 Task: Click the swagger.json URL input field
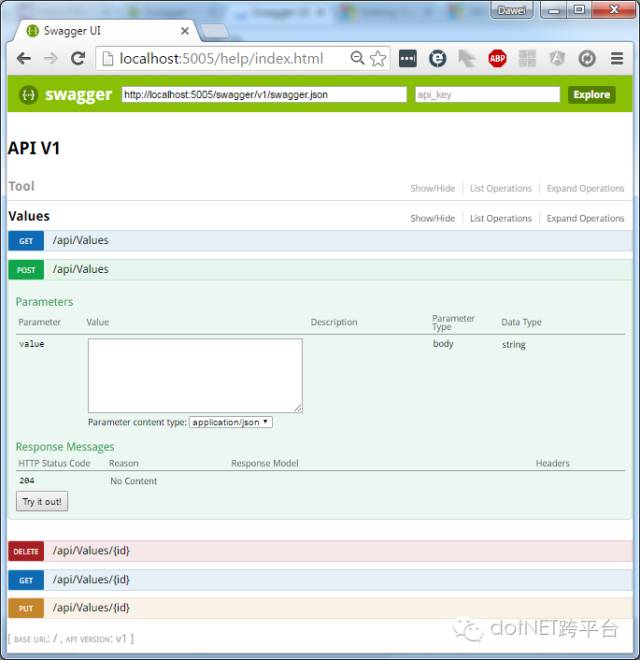point(264,95)
